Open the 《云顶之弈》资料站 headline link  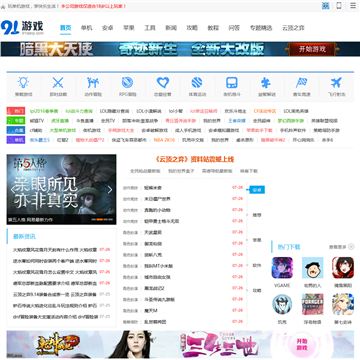click(x=195, y=159)
